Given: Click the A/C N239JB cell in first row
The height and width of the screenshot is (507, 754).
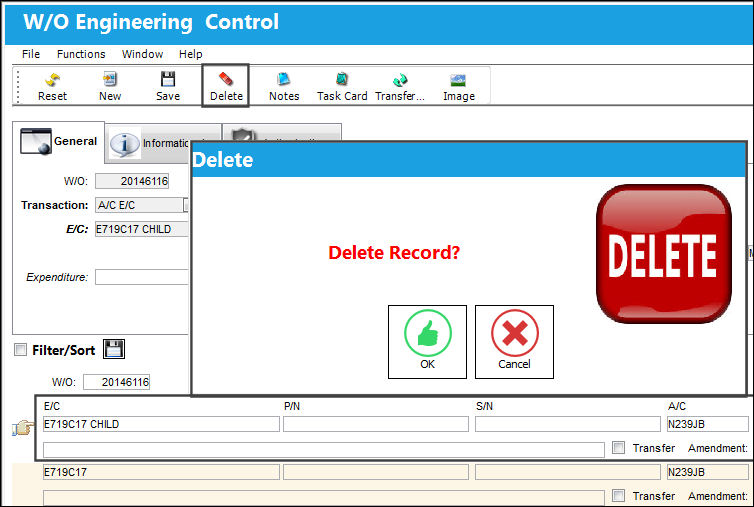Looking at the screenshot, I should coord(707,424).
